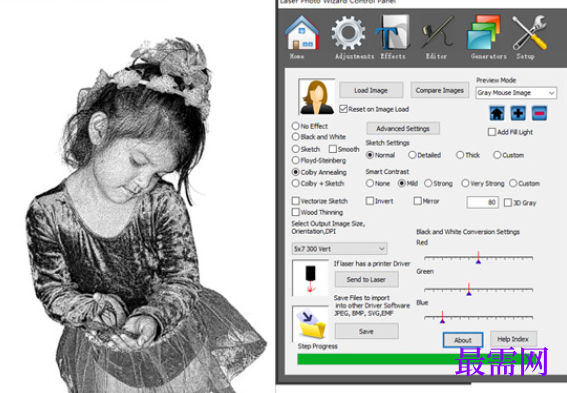The width and height of the screenshot is (567, 393).
Task: Click the save-to-folder icon
Action: click(x=310, y=324)
